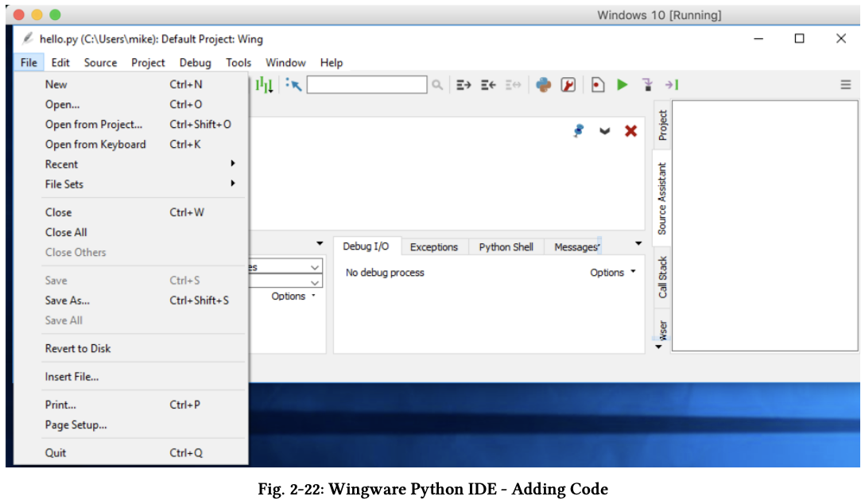
Task: Click the toolbar search input field
Action: tap(367, 85)
